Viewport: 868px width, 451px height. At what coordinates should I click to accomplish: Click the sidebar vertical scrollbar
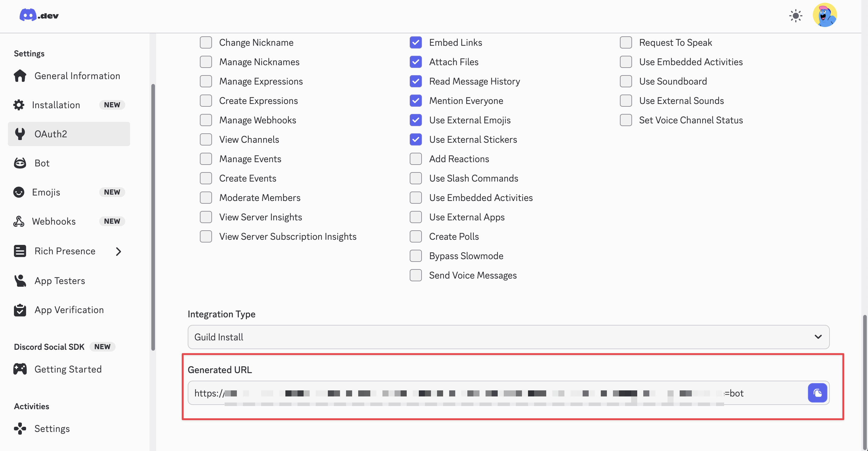pos(153,217)
